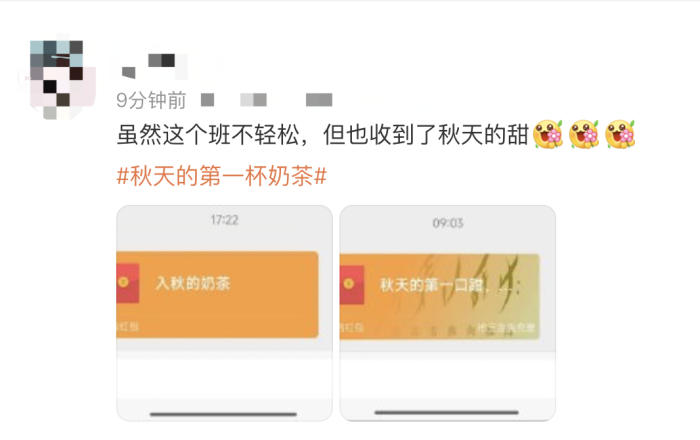Tap the 入秋的奶茶 red envelope message

coord(217,295)
